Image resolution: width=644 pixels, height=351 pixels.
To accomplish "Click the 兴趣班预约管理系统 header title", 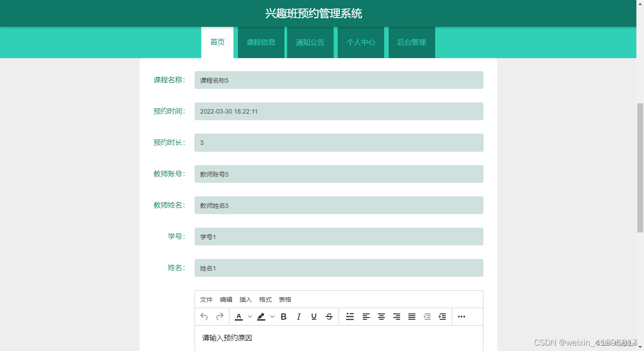I will (314, 13).
